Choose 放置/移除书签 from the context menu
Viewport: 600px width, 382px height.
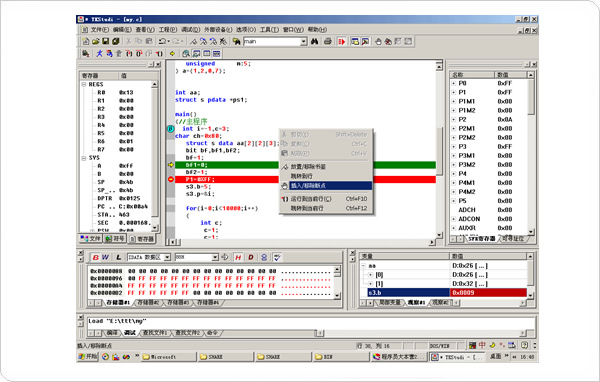tap(326, 167)
